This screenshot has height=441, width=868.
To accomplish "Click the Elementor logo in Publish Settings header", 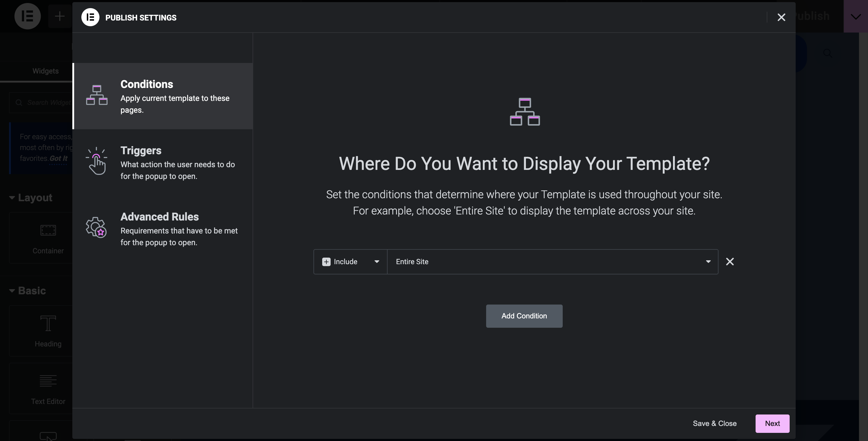I will [90, 17].
